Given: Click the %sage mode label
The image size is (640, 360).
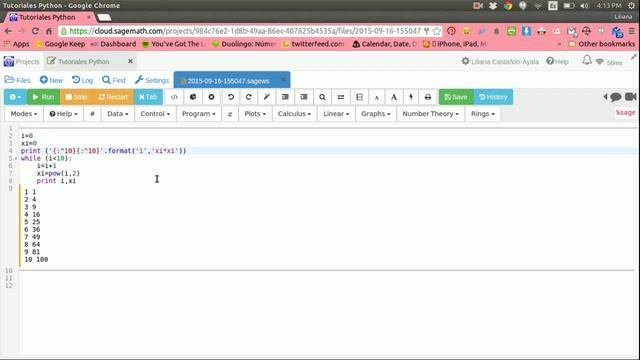Looking at the screenshot, I should pos(625,112).
